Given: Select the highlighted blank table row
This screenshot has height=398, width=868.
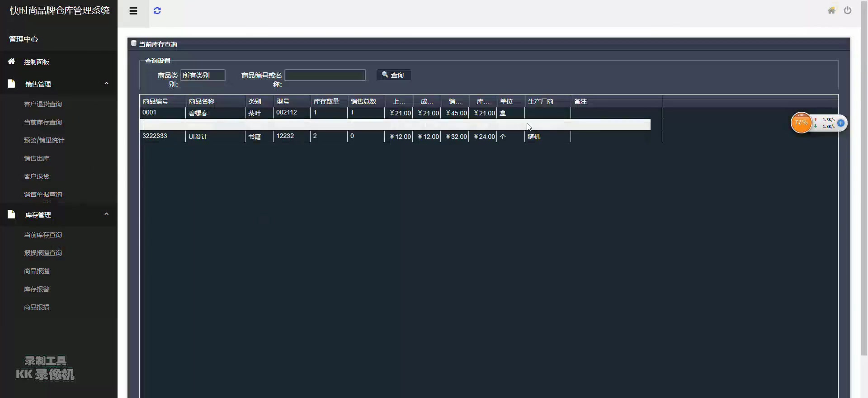Looking at the screenshot, I should (x=395, y=125).
